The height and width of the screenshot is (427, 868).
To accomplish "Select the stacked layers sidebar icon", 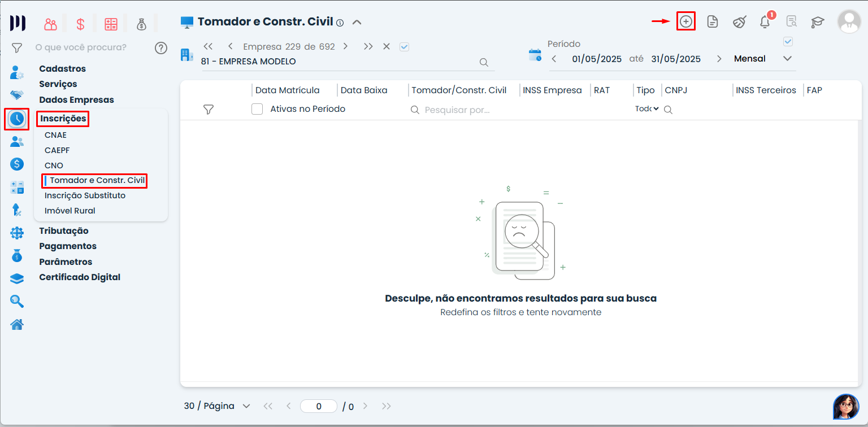I will (17, 278).
